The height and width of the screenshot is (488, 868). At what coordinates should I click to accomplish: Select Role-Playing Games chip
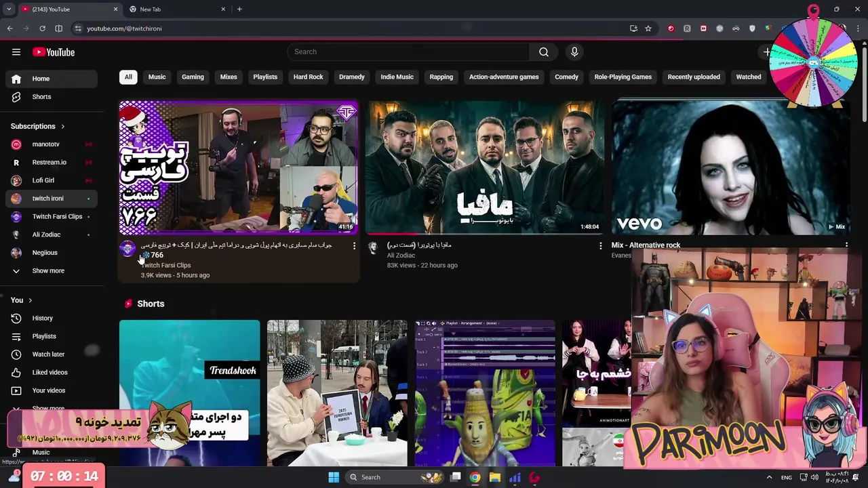point(623,77)
